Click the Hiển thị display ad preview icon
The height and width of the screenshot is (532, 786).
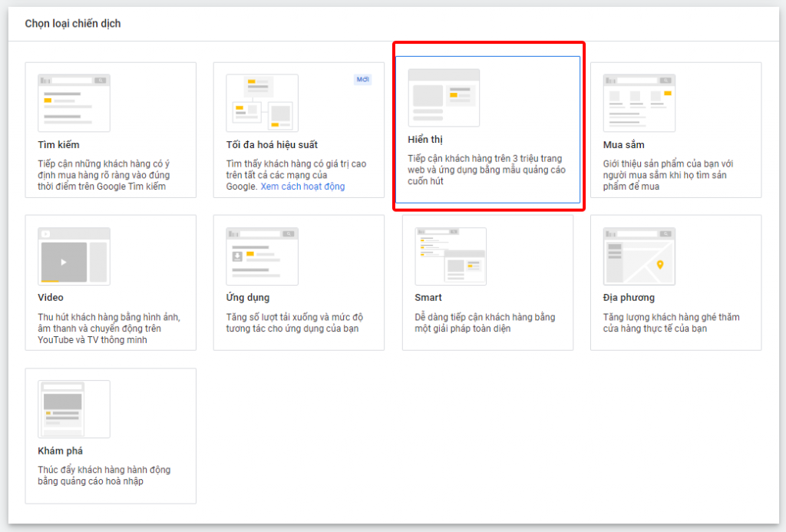coord(445,97)
